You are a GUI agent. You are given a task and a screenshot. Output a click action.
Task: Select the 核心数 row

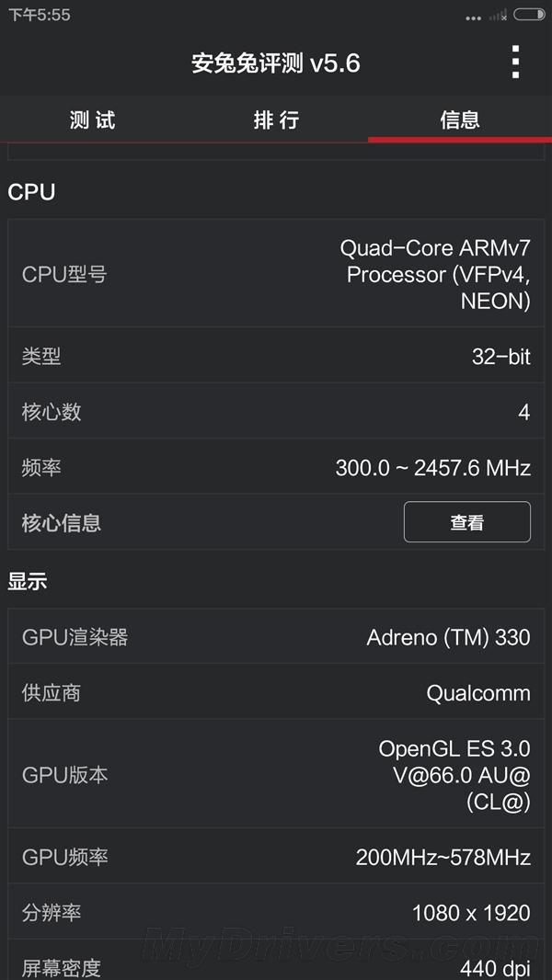276,412
